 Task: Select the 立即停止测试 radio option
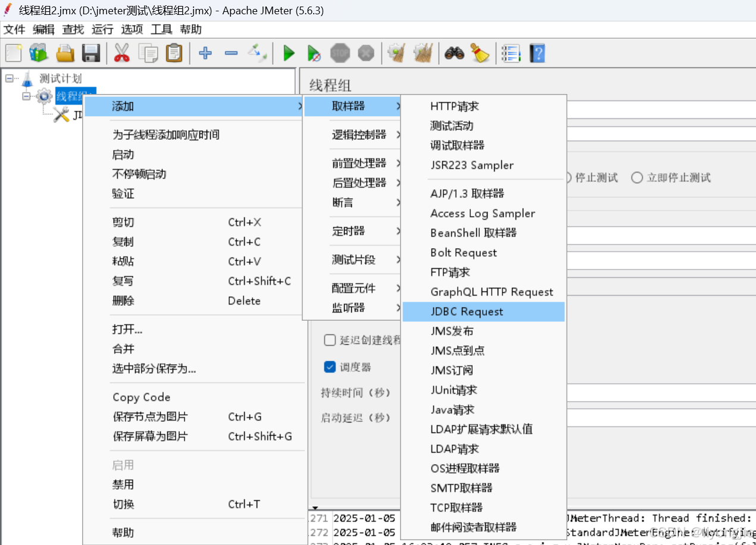671,177
